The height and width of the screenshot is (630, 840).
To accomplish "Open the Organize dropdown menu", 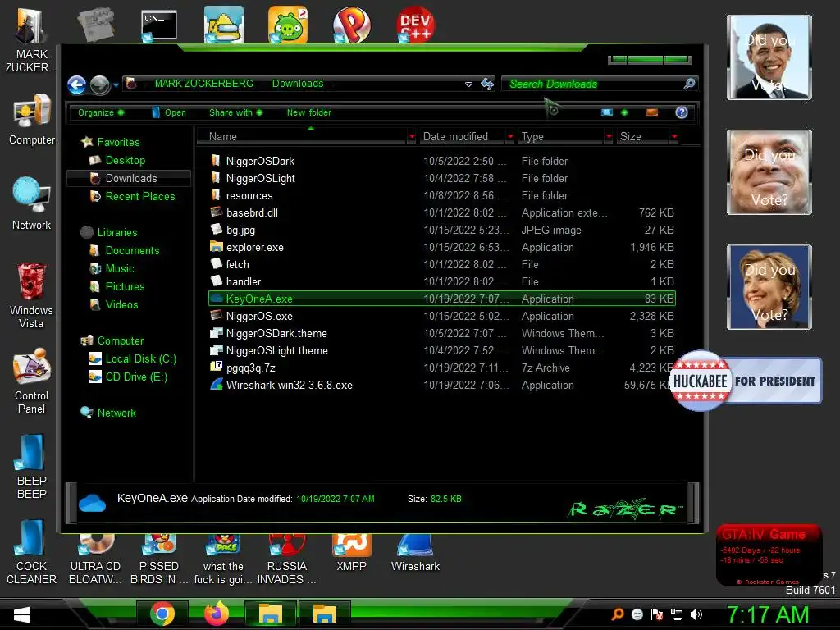I will point(101,112).
